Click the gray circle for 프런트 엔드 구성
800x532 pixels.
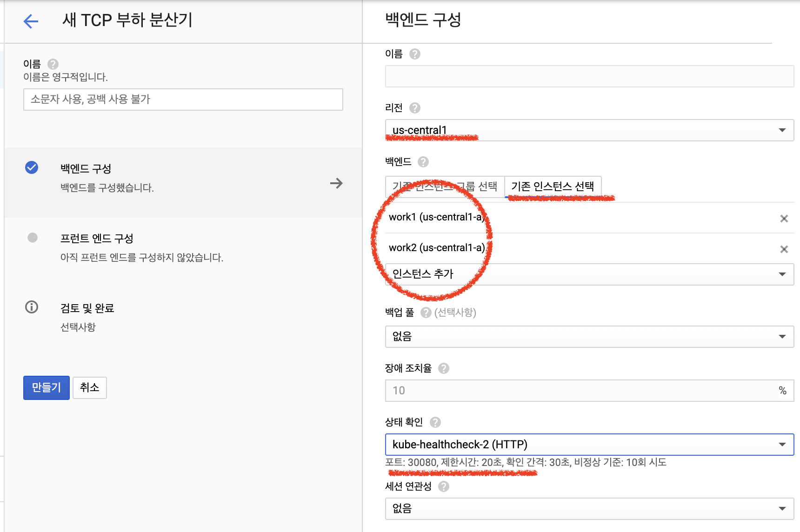click(x=33, y=238)
